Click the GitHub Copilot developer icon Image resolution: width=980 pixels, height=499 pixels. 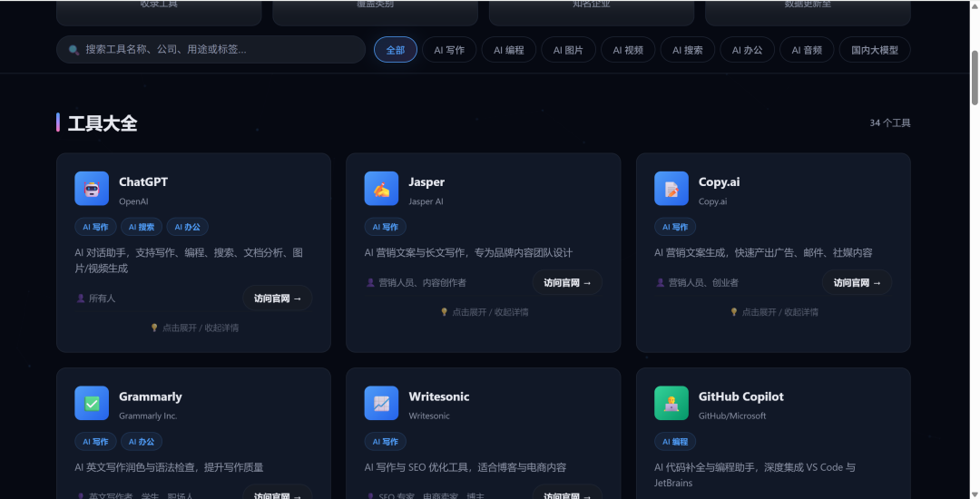671,403
